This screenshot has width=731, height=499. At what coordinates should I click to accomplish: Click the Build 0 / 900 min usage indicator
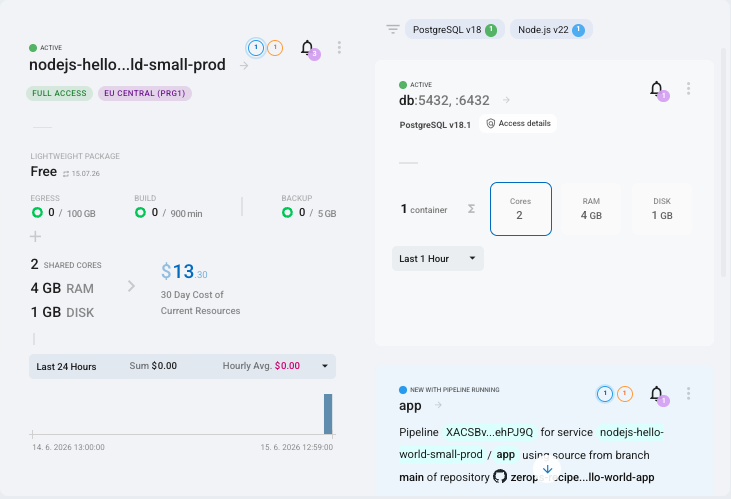[x=168, y=213]
